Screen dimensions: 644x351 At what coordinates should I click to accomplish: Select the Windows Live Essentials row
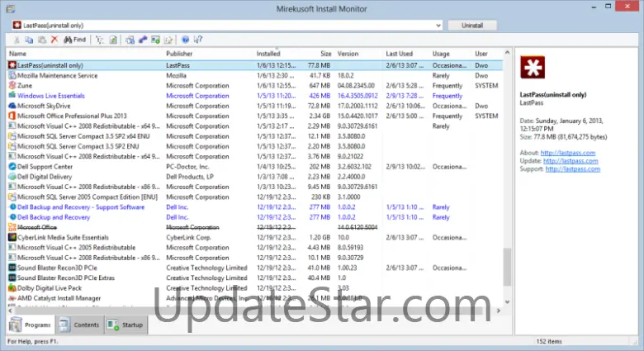tap(254, 96)
